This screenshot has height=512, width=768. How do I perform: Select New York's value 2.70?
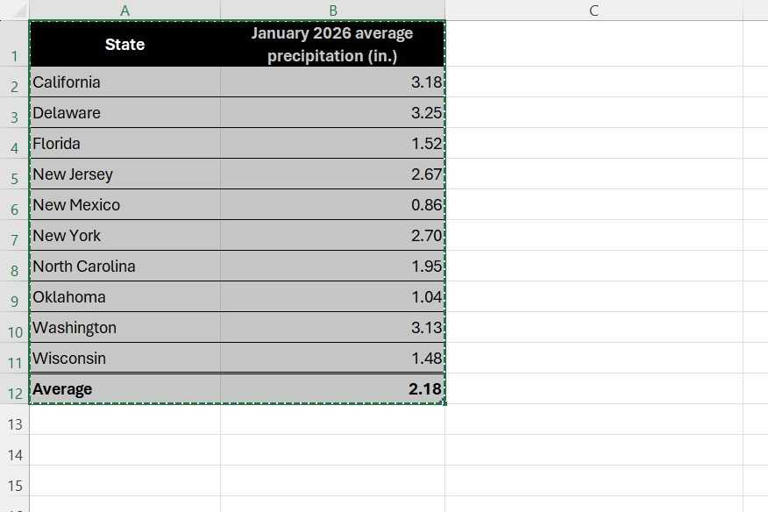(x=333, y=236)
